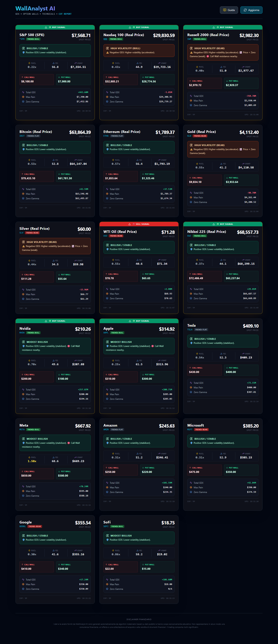
Task: Select the Call Wall box on Russell 2000 card
Action: 204,83
